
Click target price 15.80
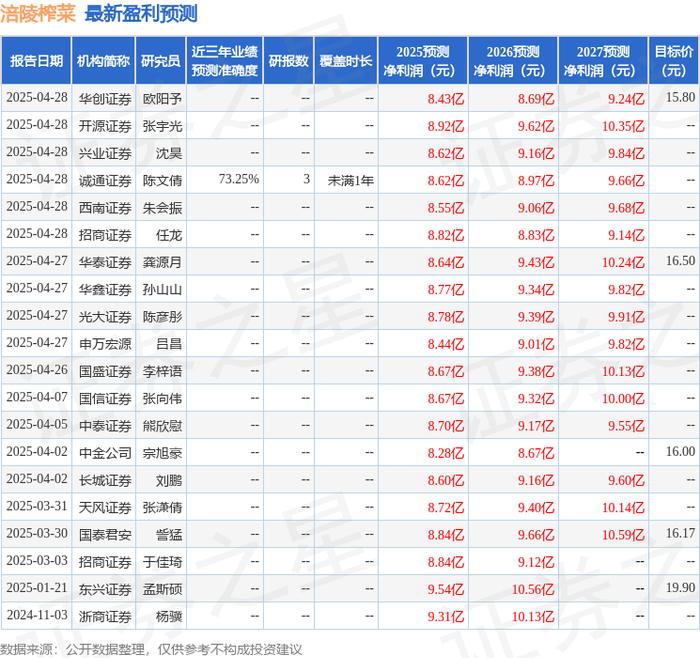680,97
